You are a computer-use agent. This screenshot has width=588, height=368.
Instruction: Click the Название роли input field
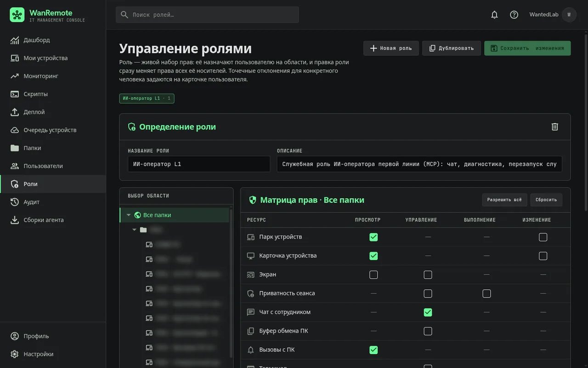click(x=199, y=164)
